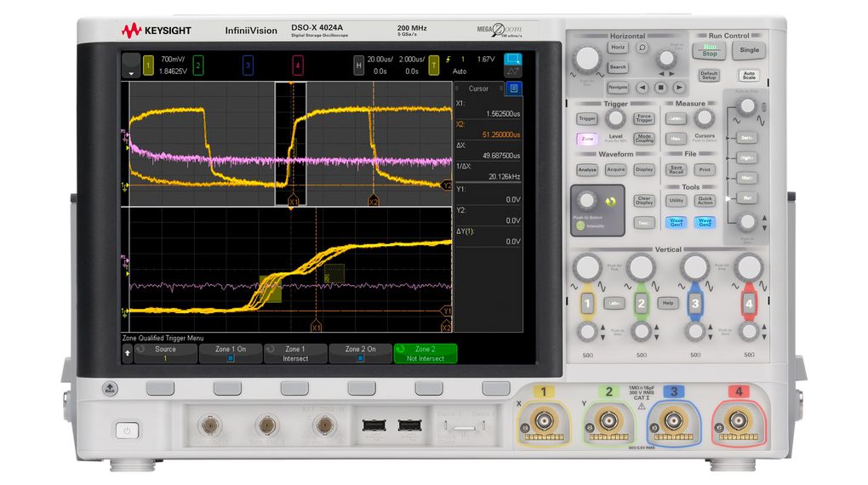Tap the T trigger badge on screen

[433, 66]
